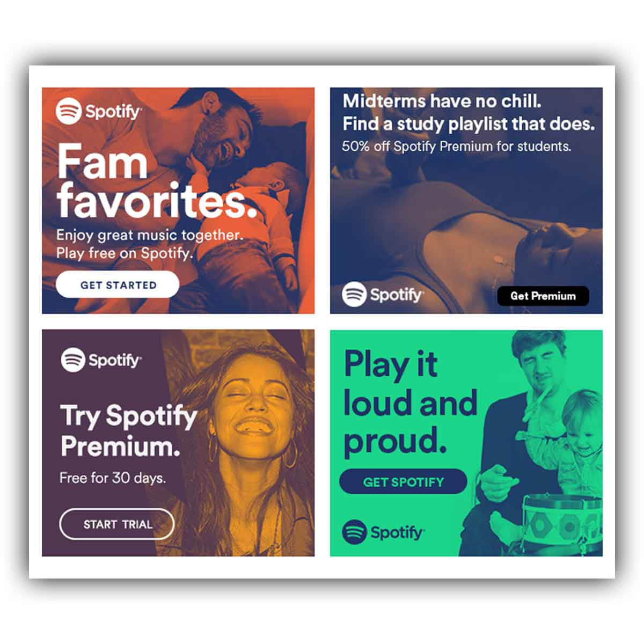Click '50% off Spotify Premium for students' text

457,146
